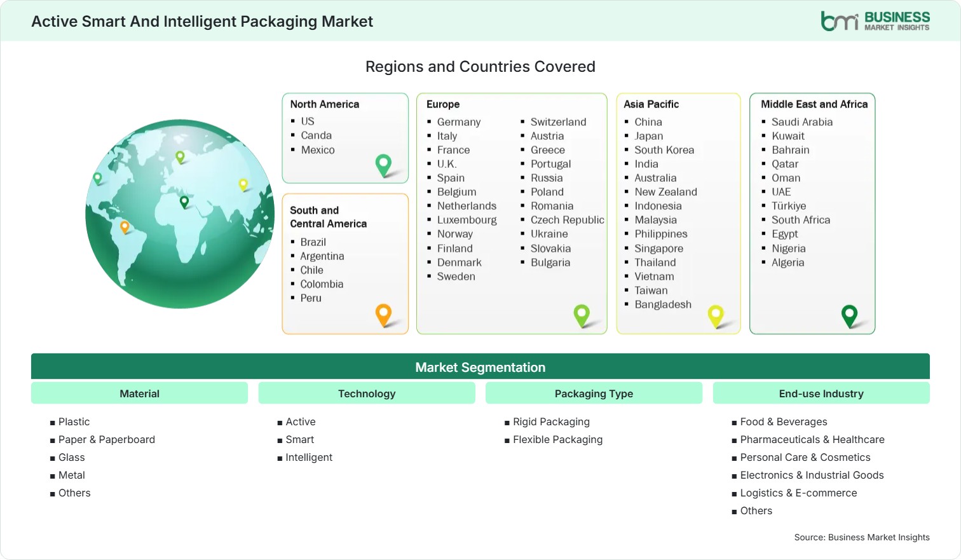Click Brazil in South and Central America list
Viewport: 961px width, 560px height.
click(313, 242)
